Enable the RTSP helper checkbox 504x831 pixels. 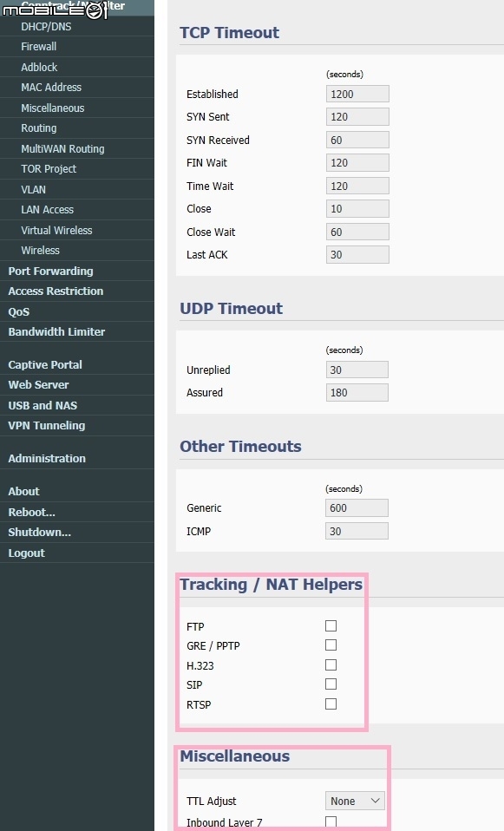331,703
